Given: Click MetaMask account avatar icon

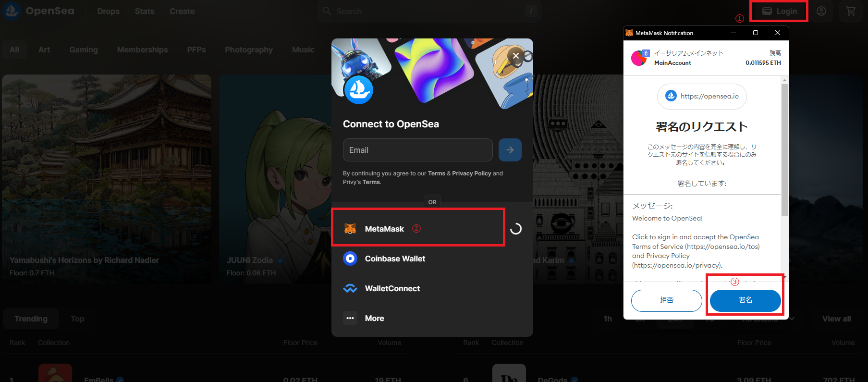Looking at the screenshot, I should click(x=639, y=58).
